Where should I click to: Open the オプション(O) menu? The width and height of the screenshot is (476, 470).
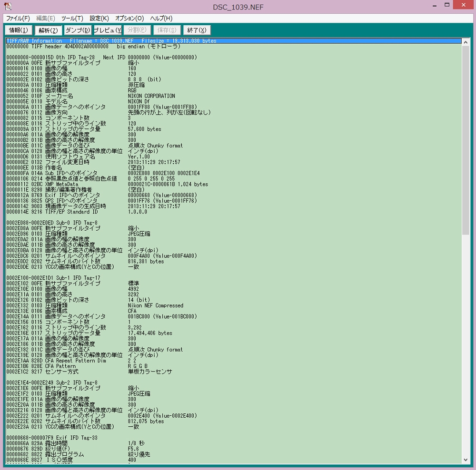(x=129, y=18)
